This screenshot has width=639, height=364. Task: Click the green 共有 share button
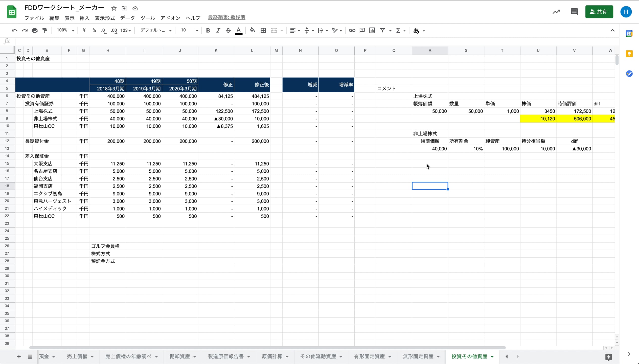(x=599, y=12)
